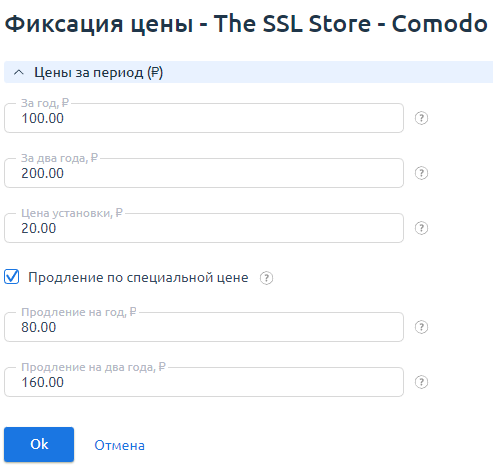Image resolution: width=493 pixels, height=469 pixels.
Task: Click the Отмена link
Action: (119, 445)
